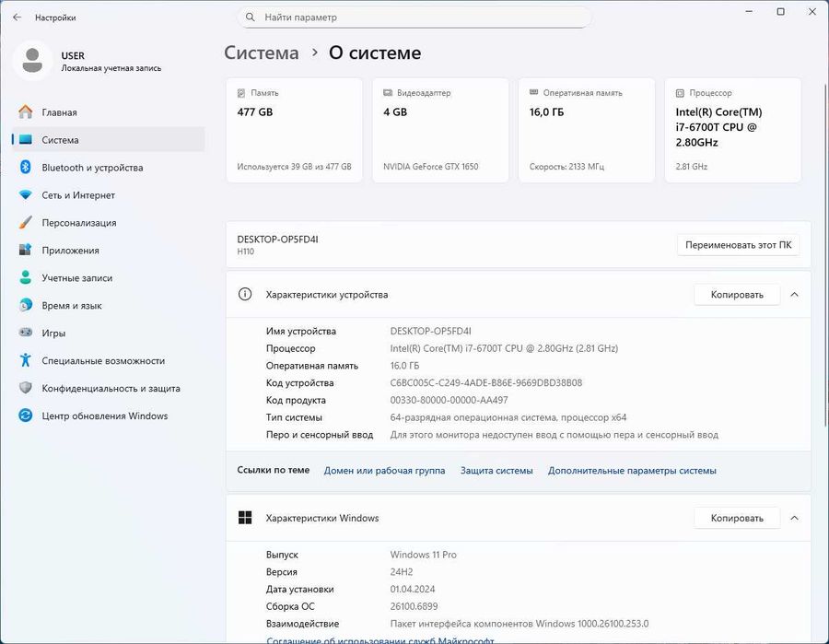Click the Оперативная память card icon
This screenshot has height=644, width=829.
pos(534,92)
